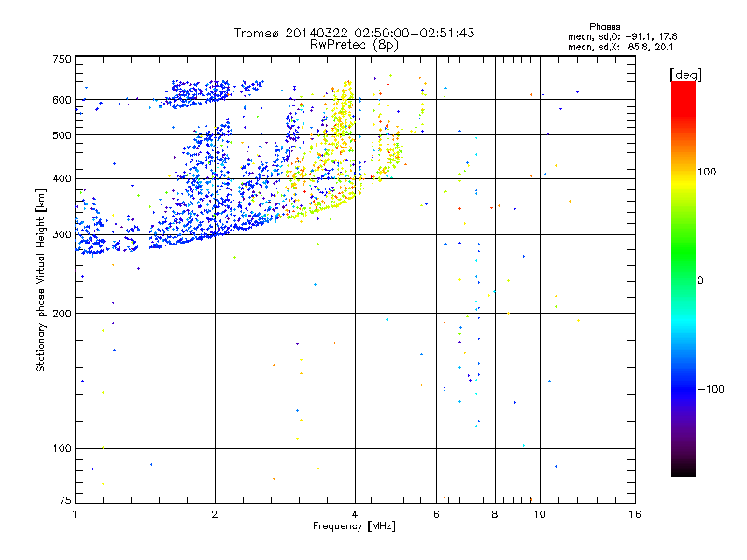Click the "Phases" statistics heading
The image size is (747, 560).
(604, 27)
